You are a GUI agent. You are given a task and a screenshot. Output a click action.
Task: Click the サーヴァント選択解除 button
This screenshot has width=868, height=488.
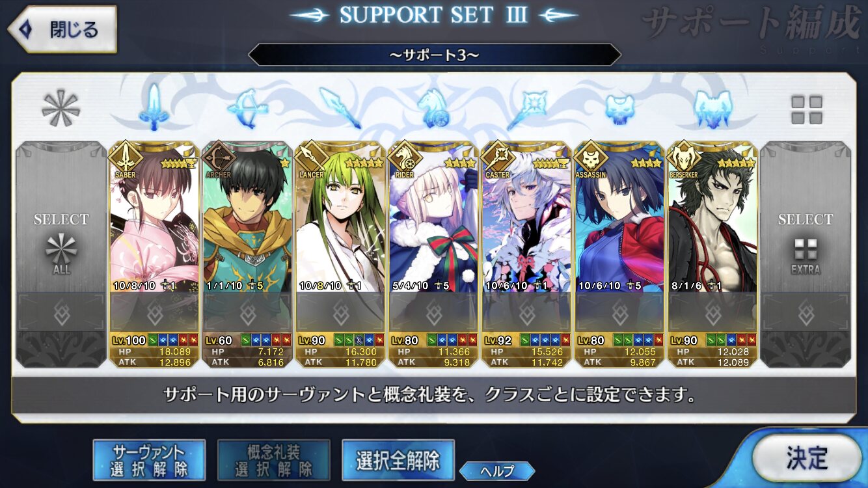point(149,460)
